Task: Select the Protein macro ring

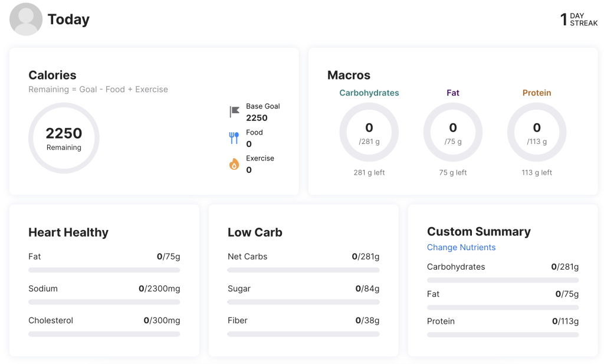Action: point(536,133)
